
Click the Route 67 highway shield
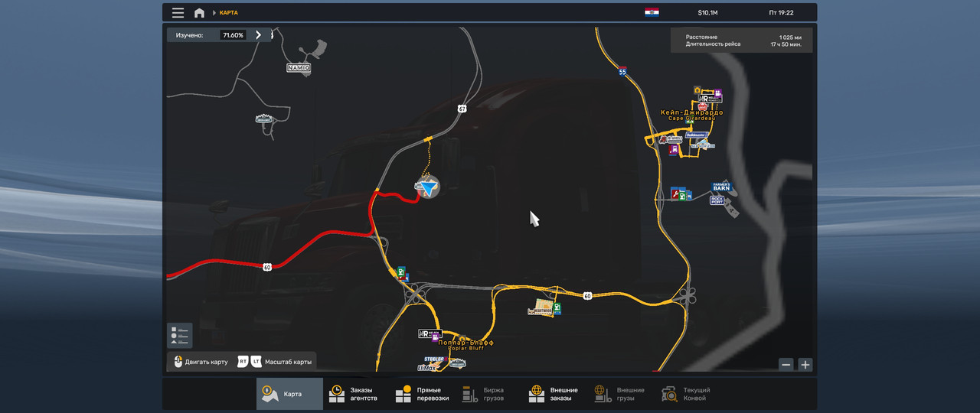tap(462, 109)
